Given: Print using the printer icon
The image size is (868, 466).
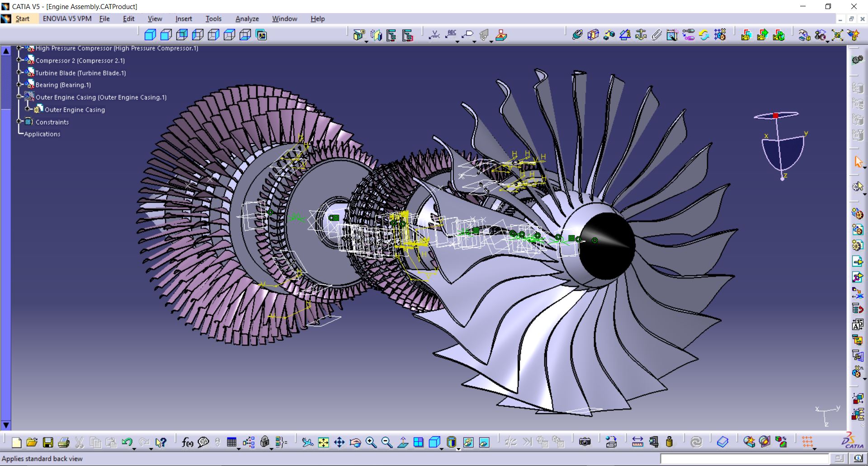Looking at the screenshot, I should [x=64, y=442].
